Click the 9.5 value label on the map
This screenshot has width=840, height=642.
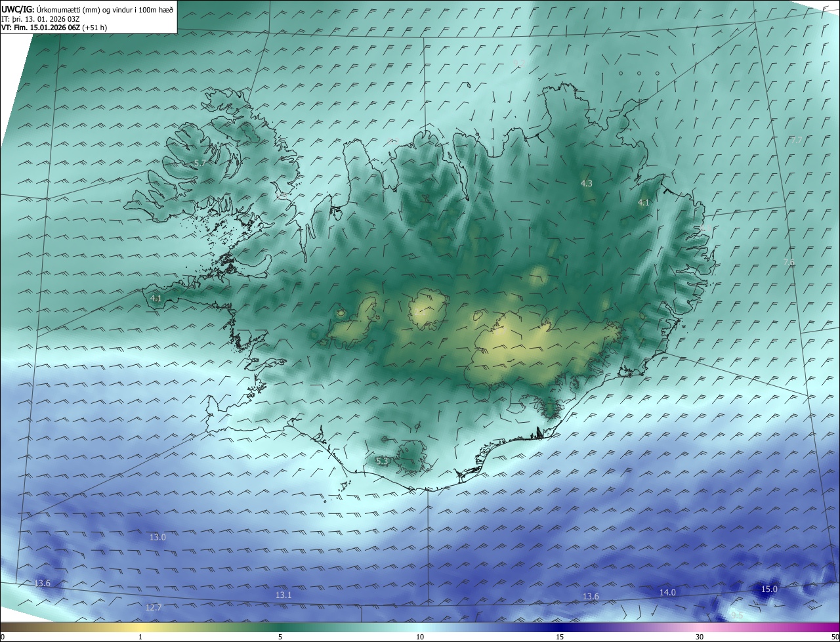click(737, 615)
